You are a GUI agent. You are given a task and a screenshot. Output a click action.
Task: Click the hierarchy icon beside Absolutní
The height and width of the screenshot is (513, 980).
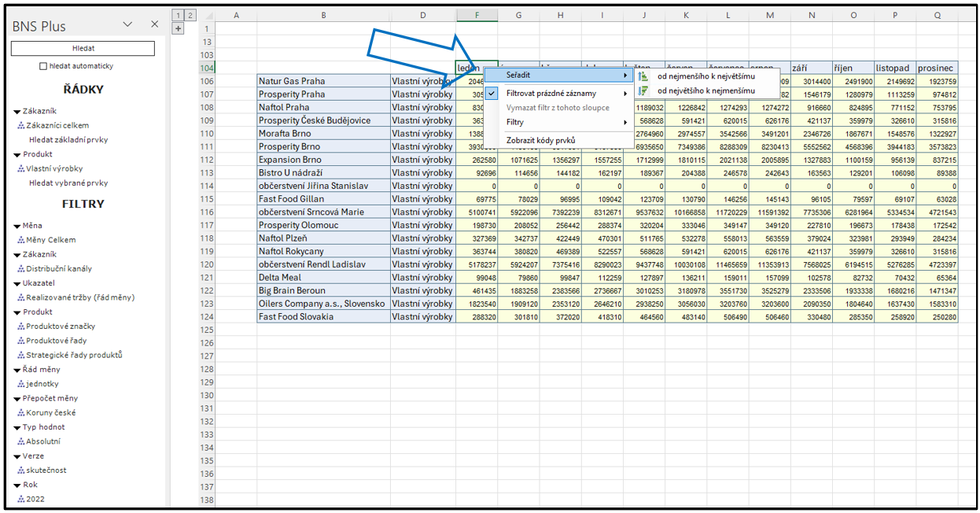20,441
